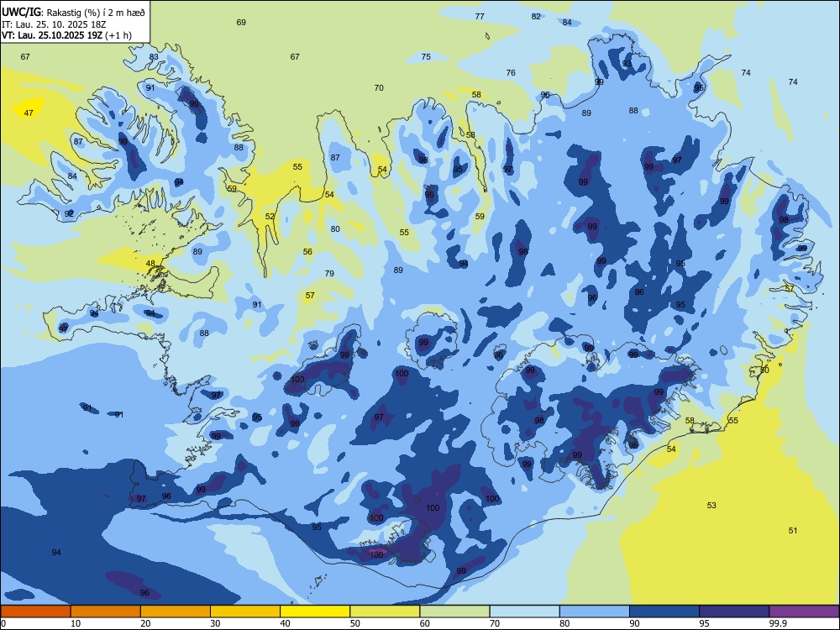The height and width of the screenshot is (630, 840).
Task: Choose the pale blue 70–80 legend swatch
Action: (x=524, y=612)
